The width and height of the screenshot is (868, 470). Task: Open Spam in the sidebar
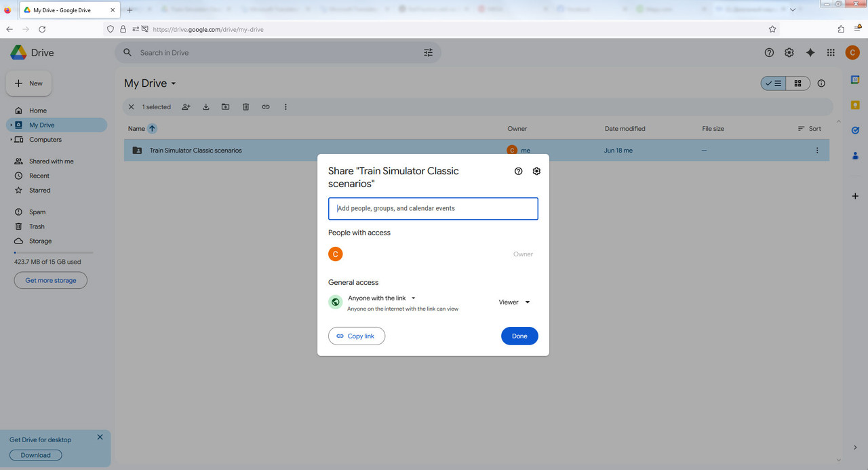[37, 212]
